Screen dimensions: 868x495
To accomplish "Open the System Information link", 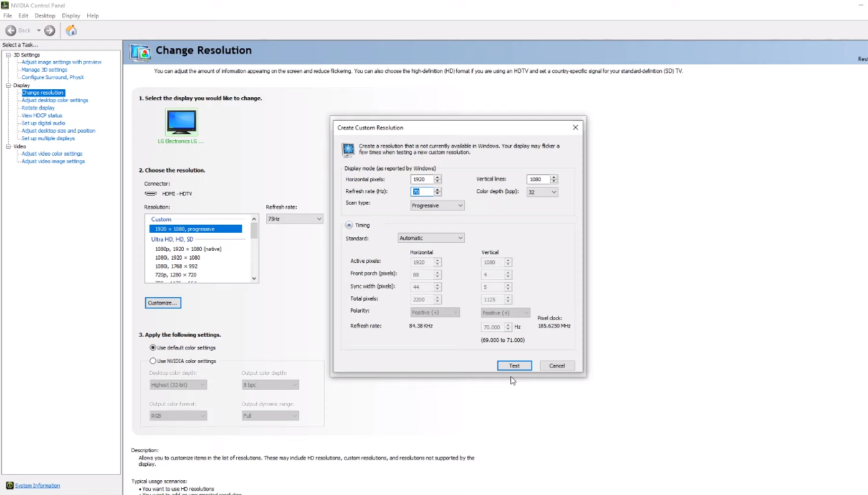I will click(x=38, y=486).
